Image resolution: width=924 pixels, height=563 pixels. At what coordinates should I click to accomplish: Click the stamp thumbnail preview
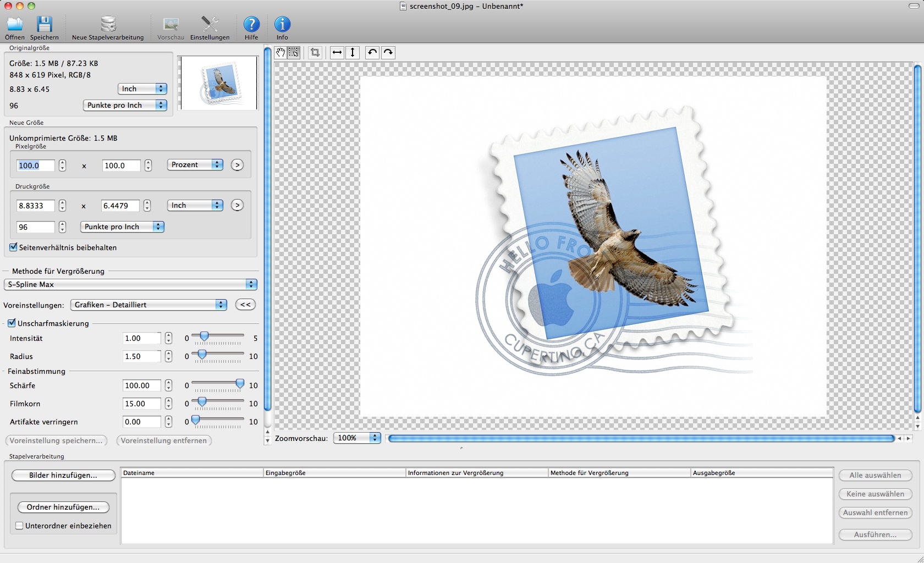click(x=218, y=83)
